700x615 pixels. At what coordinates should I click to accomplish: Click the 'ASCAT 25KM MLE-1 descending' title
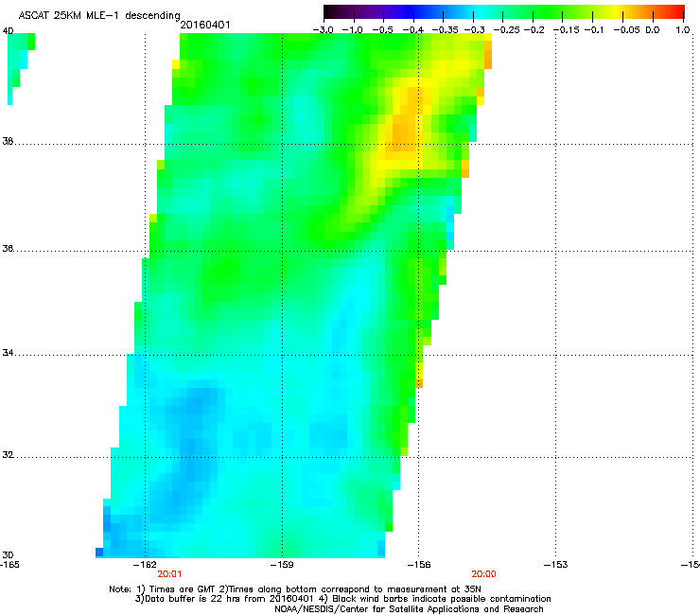(x=99, y=15)
